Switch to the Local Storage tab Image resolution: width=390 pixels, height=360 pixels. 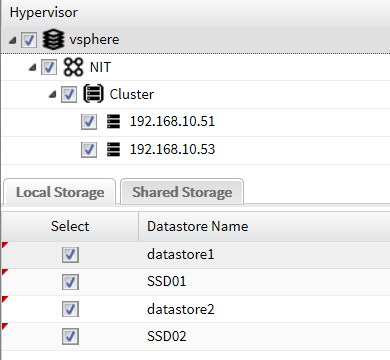point(60,192)
